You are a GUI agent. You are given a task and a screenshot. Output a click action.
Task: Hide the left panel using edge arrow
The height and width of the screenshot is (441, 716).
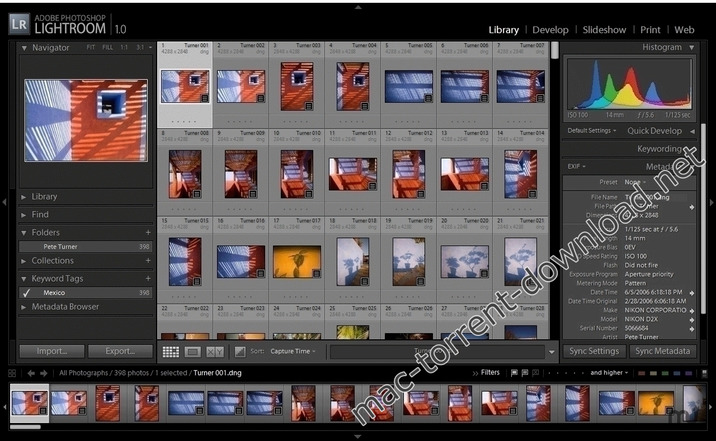(4, 201)
